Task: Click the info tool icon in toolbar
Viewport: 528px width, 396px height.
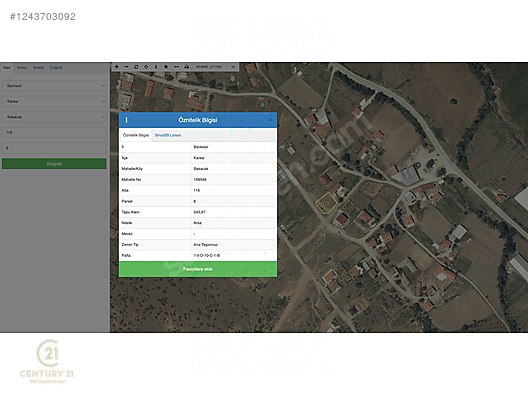Action: [x=156, y=67]
